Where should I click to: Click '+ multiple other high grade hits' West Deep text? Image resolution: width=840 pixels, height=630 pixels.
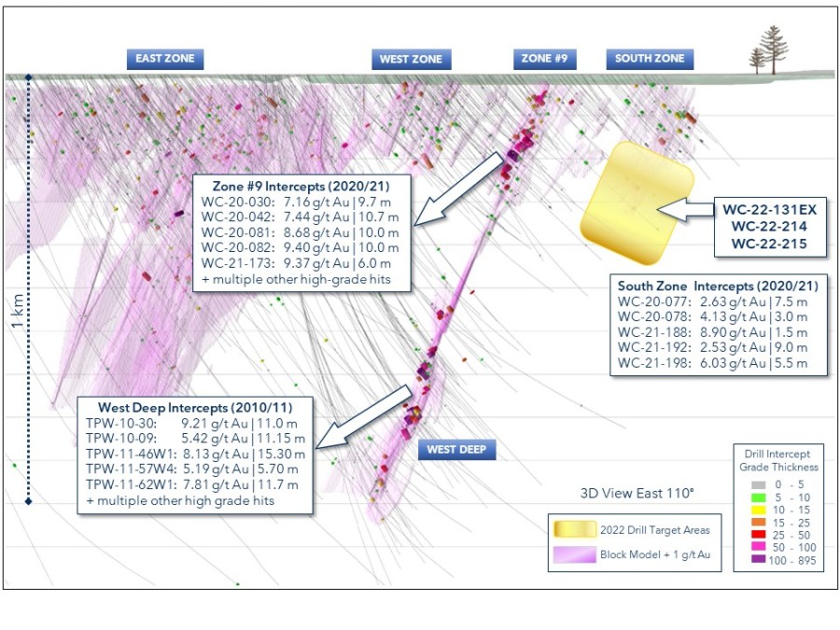coord(180,500)
